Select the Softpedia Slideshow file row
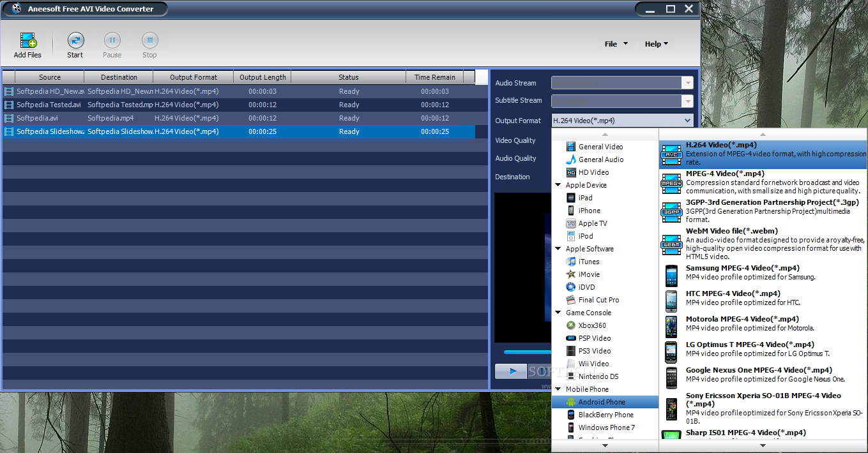Image resolution: width=868 pixels, height=453 pixels. (238, 131)
